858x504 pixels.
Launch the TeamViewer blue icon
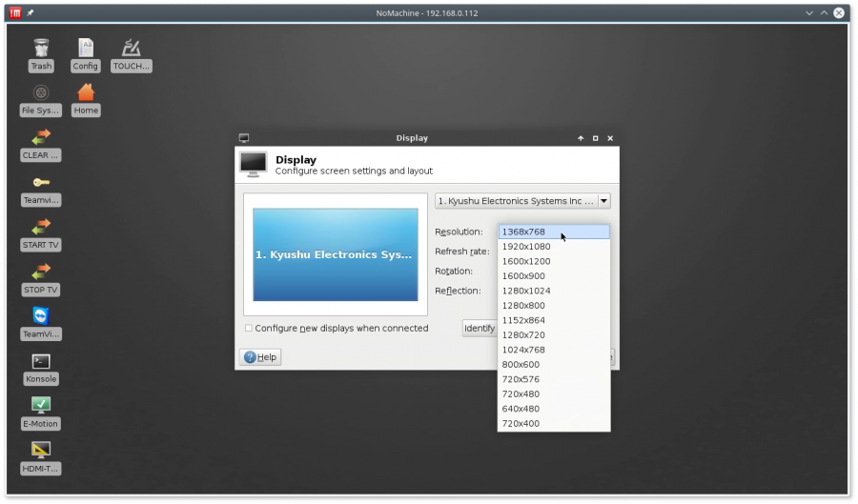pos(41,316)
